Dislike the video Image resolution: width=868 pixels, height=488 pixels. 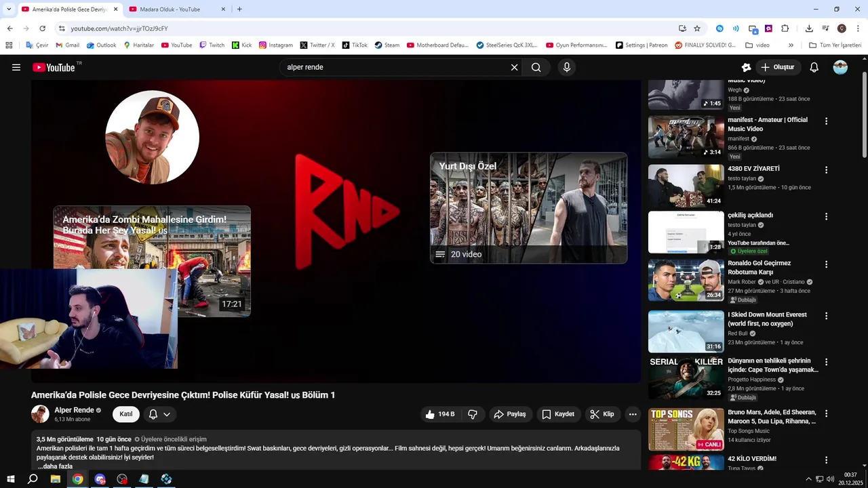(473, 414)
